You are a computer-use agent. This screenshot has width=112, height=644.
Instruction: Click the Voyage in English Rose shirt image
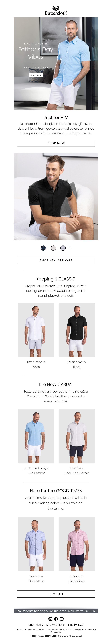pyautogui.click(x=77, y=544)
